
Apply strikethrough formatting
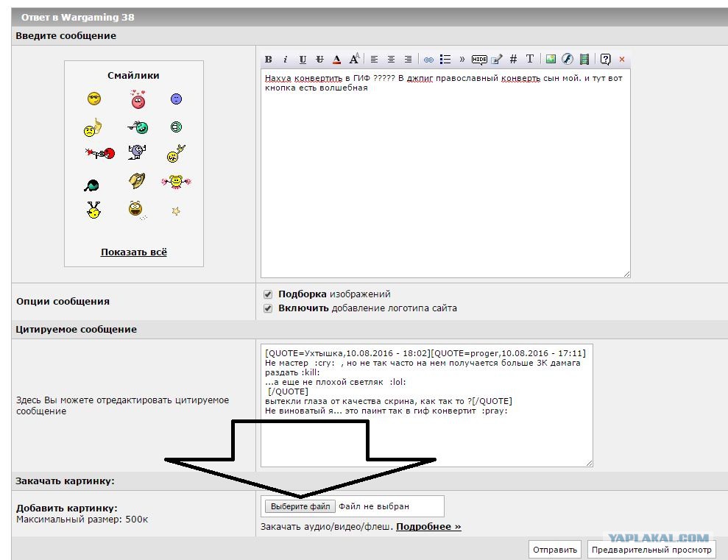[320, 60]
